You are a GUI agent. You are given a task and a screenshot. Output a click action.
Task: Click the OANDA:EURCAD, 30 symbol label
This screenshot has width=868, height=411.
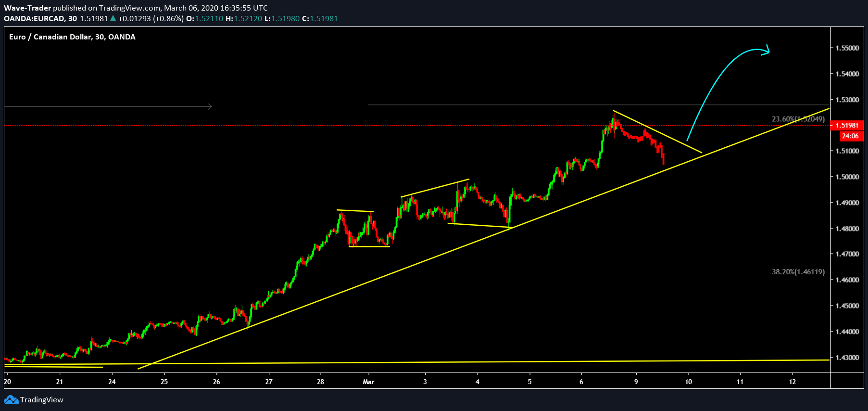[40, 18]
